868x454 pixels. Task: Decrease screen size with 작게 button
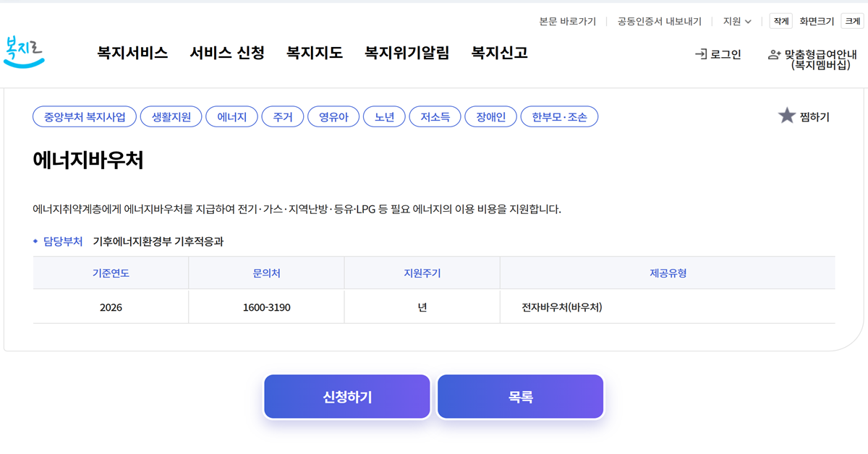[x=781, y=22]
